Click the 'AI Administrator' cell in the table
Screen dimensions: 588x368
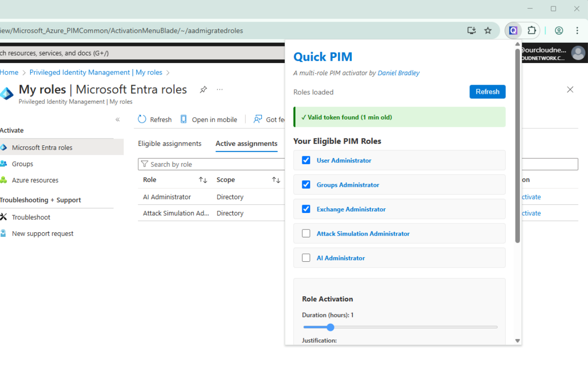167,197
